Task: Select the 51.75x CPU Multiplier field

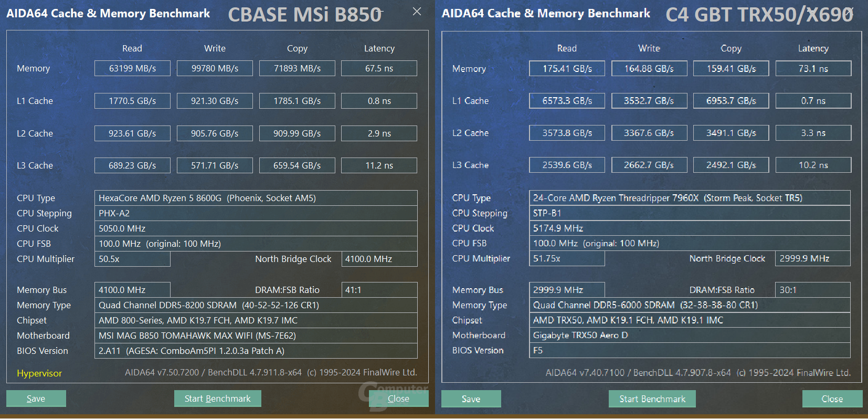Action: (567, 258)
